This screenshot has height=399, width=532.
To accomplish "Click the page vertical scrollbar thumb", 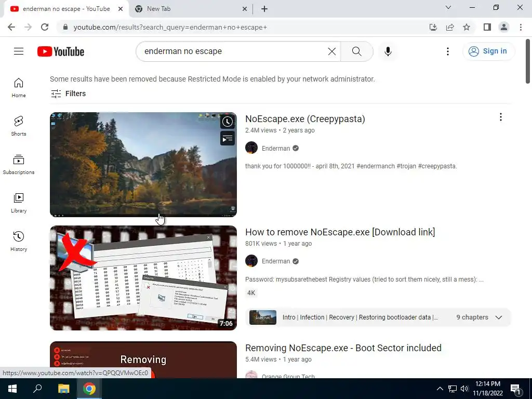I will pyautogui.click(x=528, y=61).
